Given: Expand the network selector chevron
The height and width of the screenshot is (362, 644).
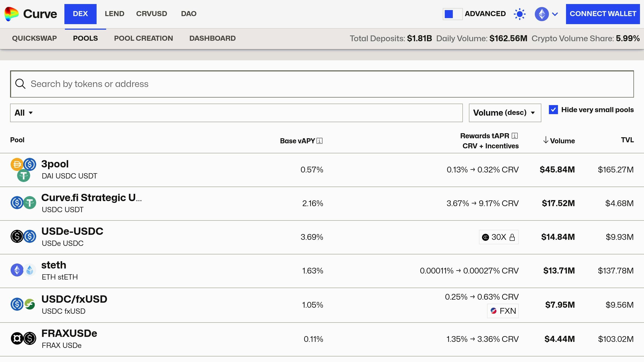Looking at the screenshot, I should [555, 14].
